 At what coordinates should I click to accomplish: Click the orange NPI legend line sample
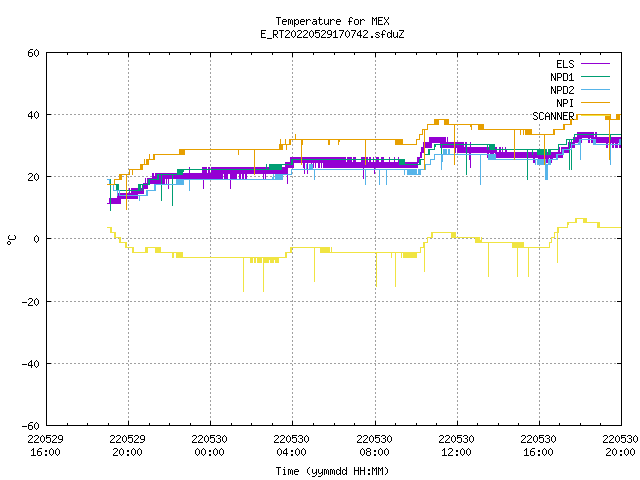coord(595,102)
